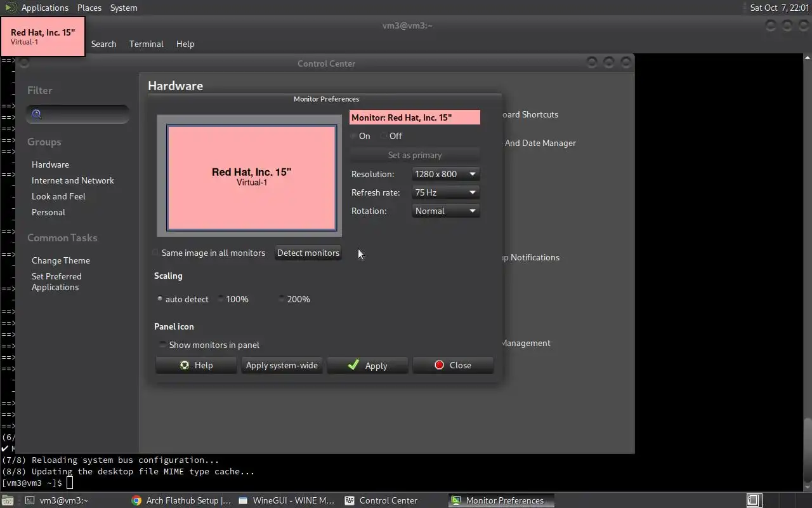Click the terminal icon of vm3@vm3 taskbar entry
Screen dimensions: 812x508
pyautogui.click(x=30, y=500)
